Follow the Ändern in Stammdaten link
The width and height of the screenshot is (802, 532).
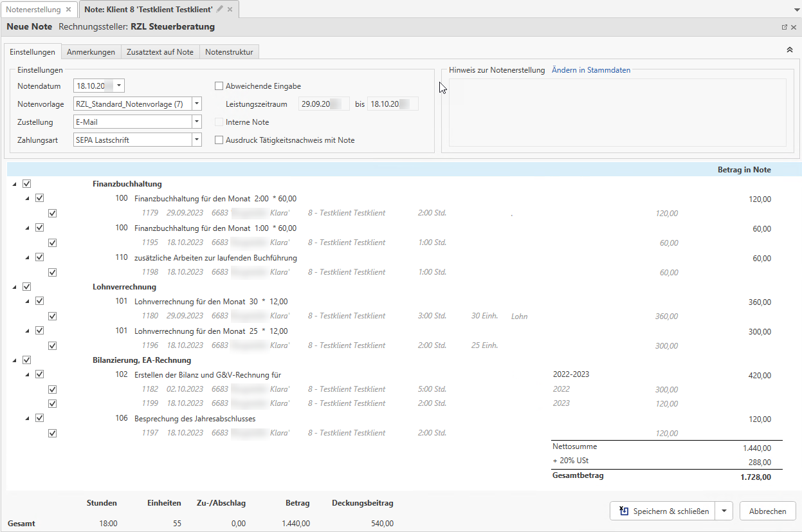590,70
